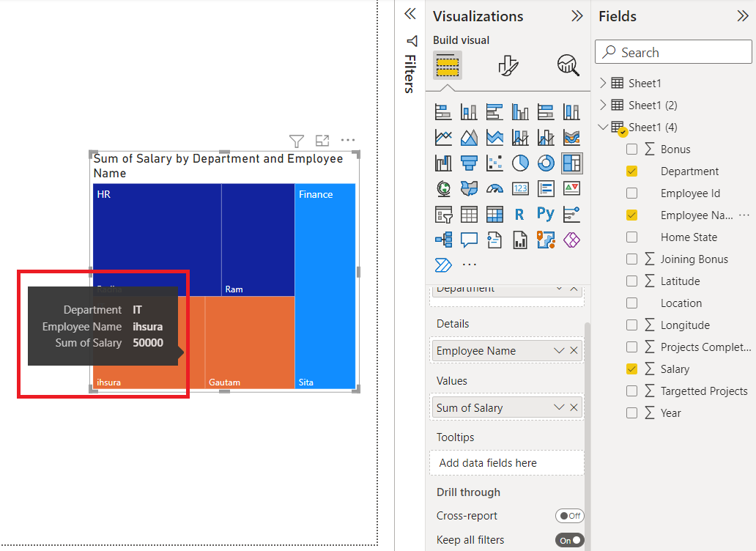Uncheck the Salary field checkbox
Image resolution: width=756 pixels, height=551 pixels.
(x=631, y=369)
